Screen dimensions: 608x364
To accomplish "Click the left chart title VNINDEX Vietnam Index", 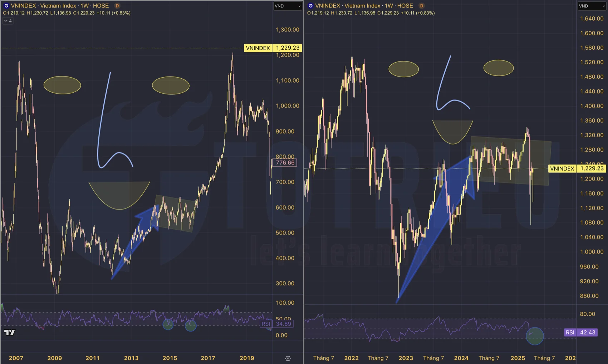I will [60, 6].
